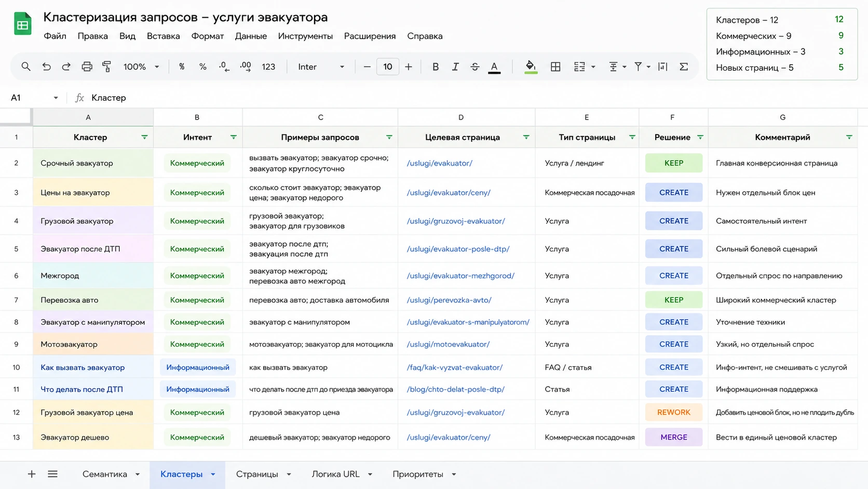The width and height of the screenshot is (868, 489).
Task: Increase font size with plus button
Action: (x=409, y=67)
